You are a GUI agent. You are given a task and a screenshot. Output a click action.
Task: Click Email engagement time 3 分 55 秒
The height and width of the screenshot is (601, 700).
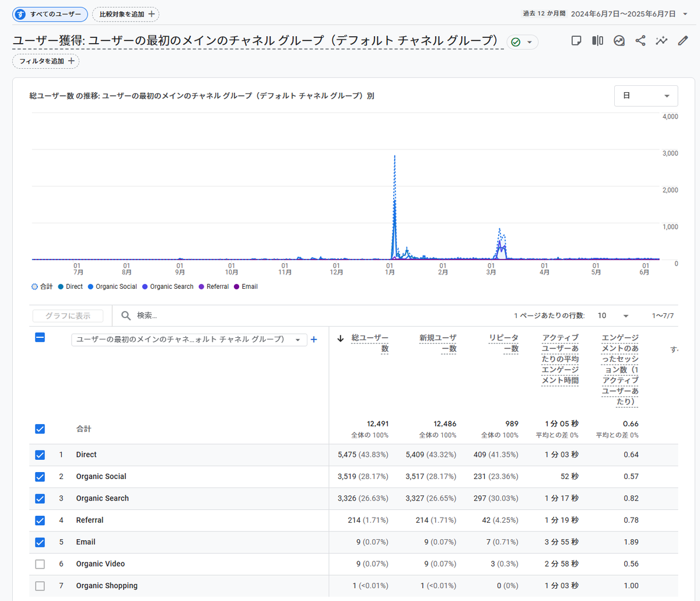[x=562, y=542]
